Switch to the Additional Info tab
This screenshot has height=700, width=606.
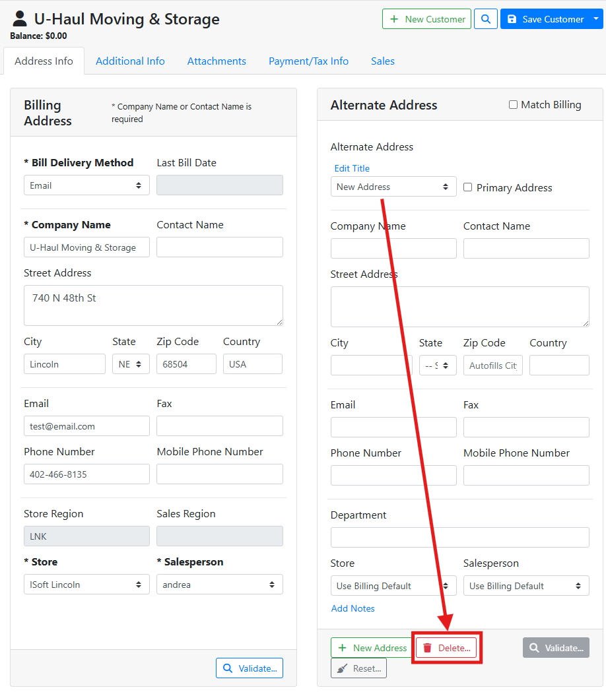130,61
